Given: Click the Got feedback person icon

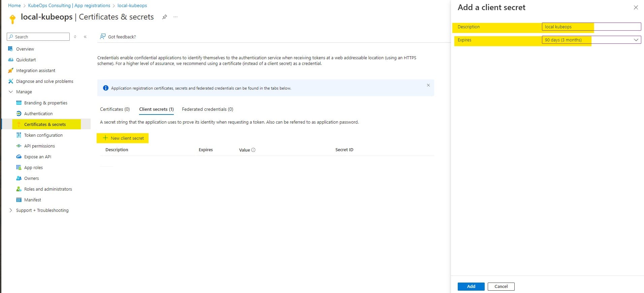Looking at the screenshot, I should [x=103, y=36].
